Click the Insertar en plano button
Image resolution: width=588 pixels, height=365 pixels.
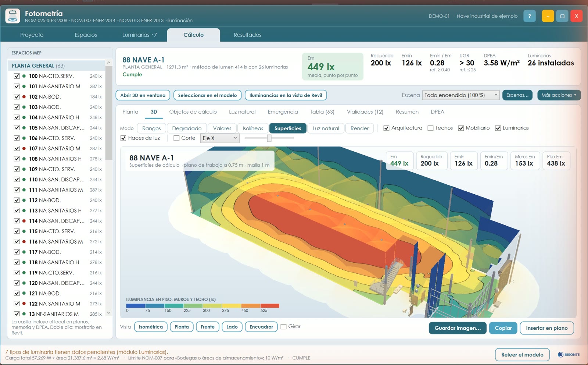547,328
